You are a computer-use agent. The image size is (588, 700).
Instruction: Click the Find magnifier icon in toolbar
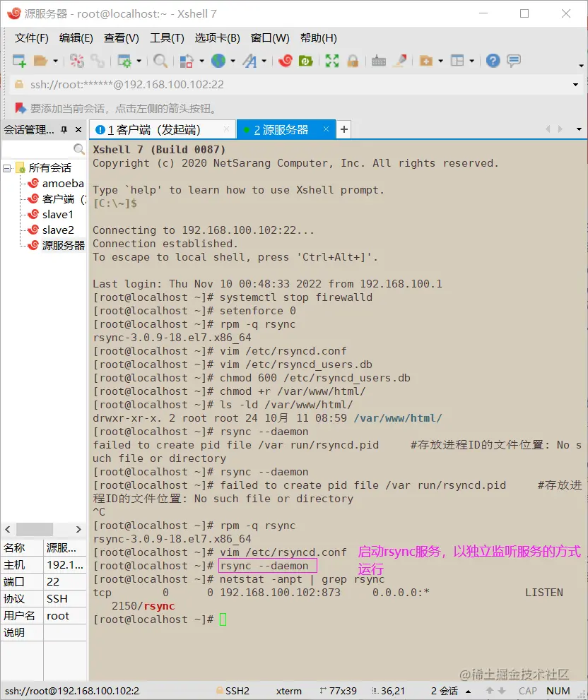[160, 61]
